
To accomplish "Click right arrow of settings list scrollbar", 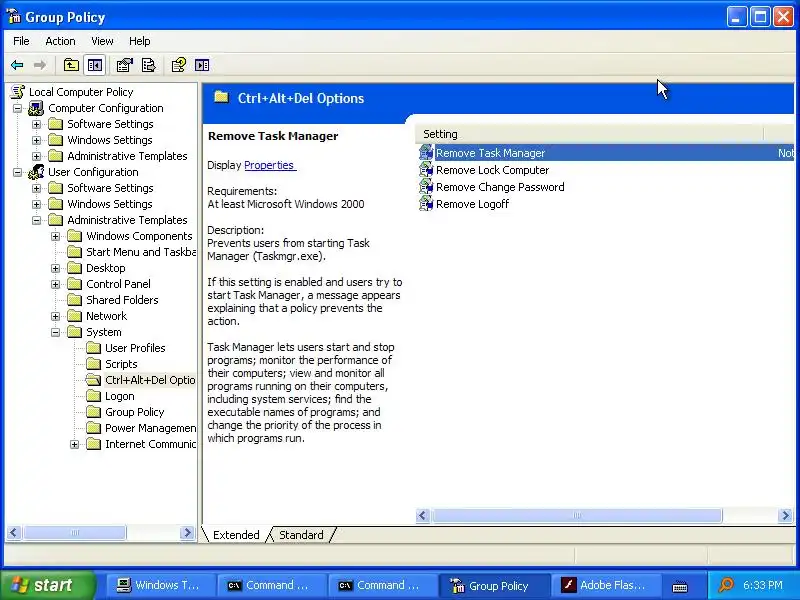I will pos(785,515).
